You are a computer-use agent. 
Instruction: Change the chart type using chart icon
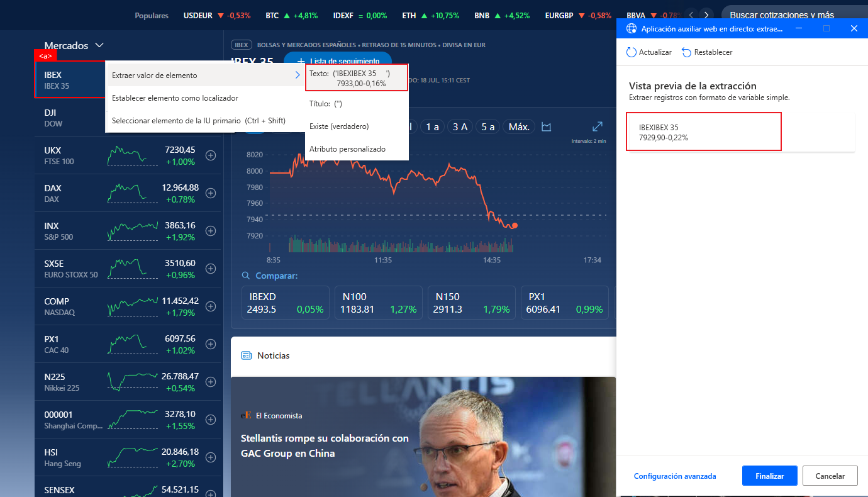(547, 127)
